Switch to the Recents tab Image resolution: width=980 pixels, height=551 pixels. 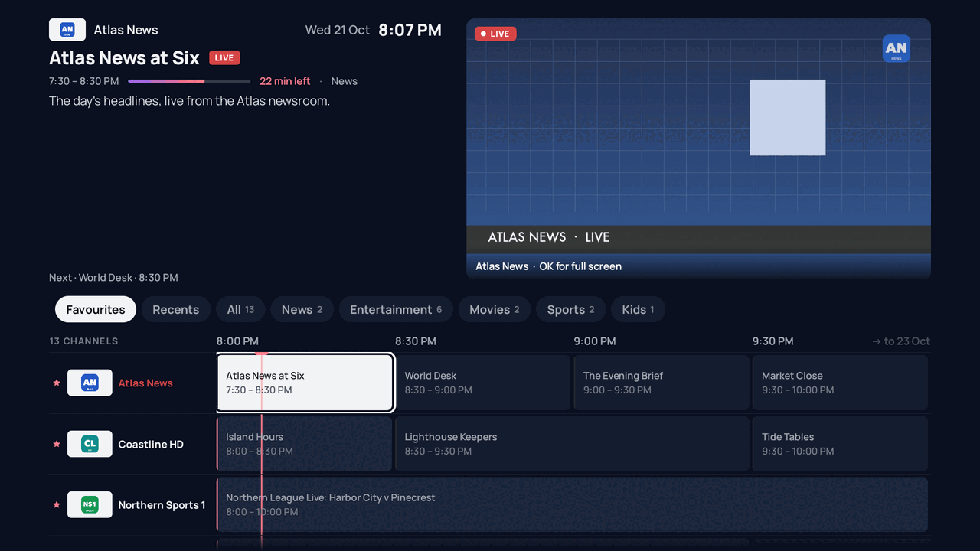point(176,309)
